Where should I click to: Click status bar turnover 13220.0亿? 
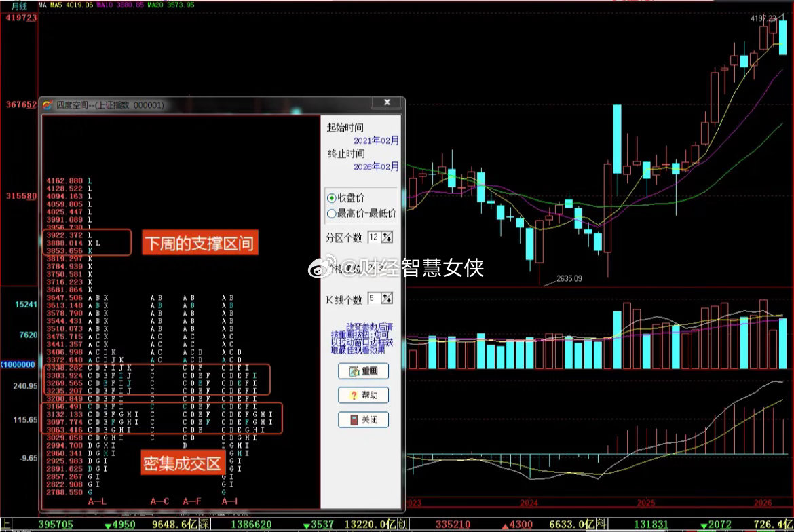point(371,525)
